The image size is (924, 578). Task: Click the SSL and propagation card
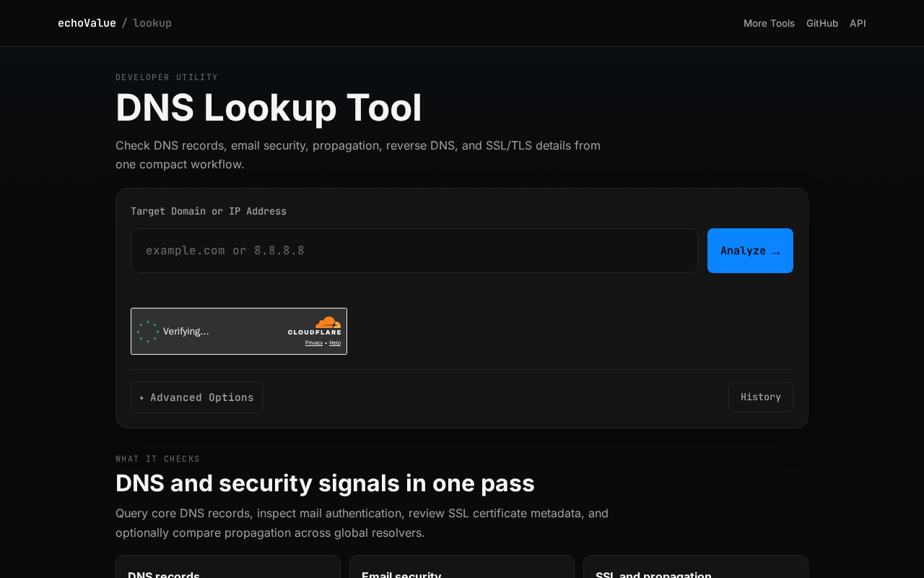[x=696, y=568]
